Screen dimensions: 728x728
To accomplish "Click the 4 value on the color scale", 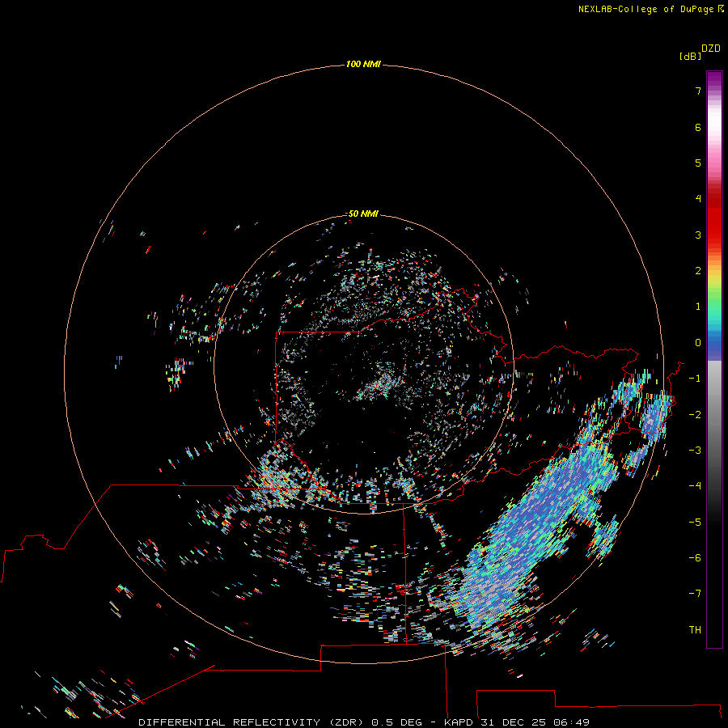I will (x=698, y=198).
